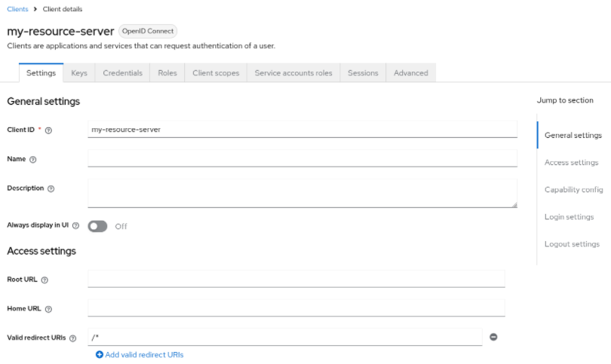Click help icon next to Client ID

[x=48, y=130]
